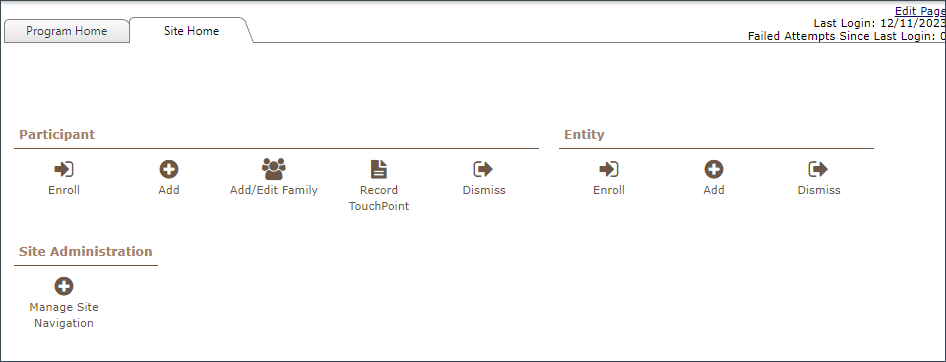Click the Entity Enroll arrow icon
946x362 pixels.
(609, 169)
